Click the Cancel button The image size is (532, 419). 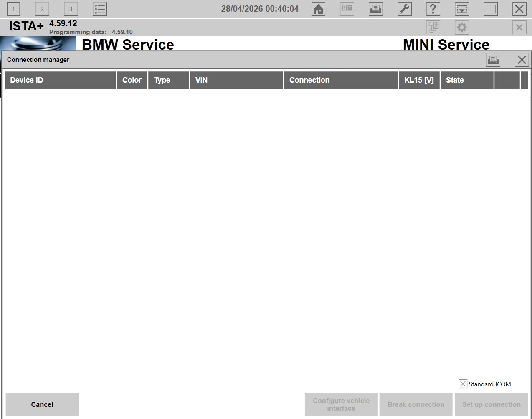pos(42,404)
